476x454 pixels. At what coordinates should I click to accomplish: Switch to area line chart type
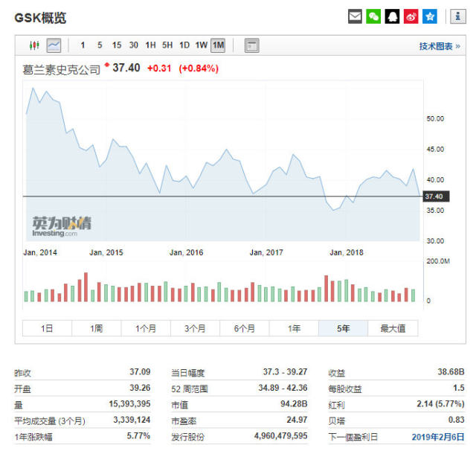(54, 45)
